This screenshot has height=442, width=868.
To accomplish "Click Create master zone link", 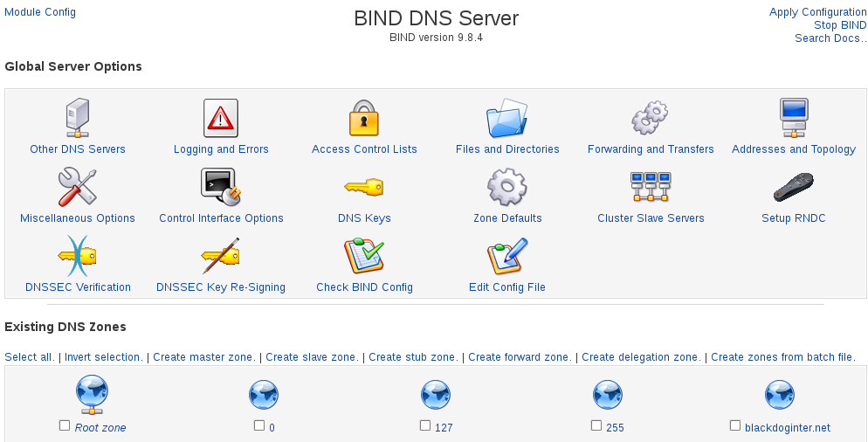I will coord(204,357).
